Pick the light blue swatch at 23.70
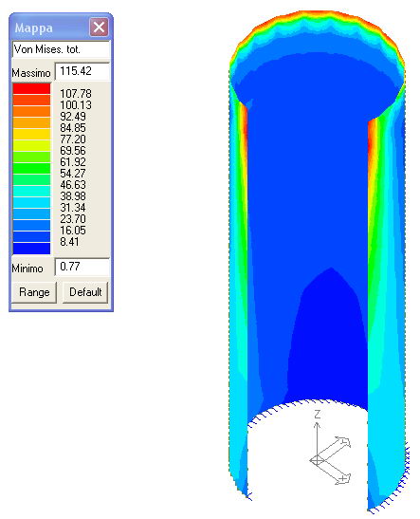420x519 pixels. pyautogui.click(x=31, y=213)
